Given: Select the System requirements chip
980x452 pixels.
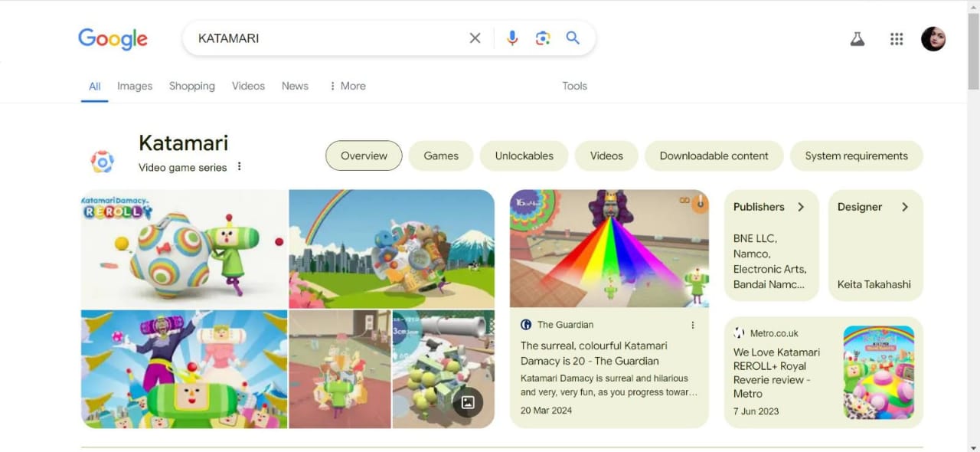Looking at the screenshot, I should 856,156.
